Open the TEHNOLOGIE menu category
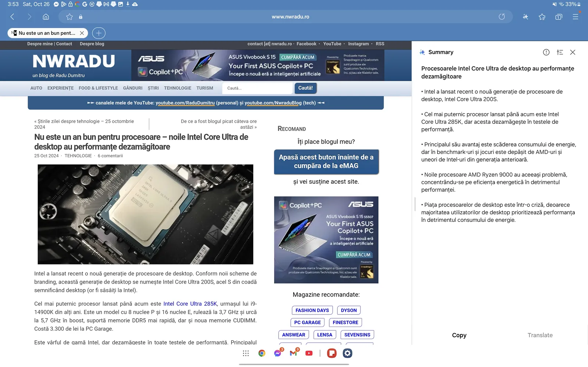The image size is (588, 367). [178, 88]
